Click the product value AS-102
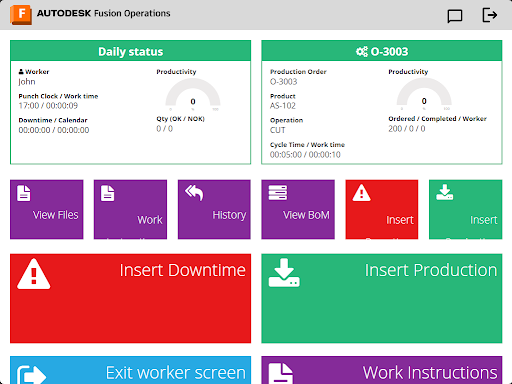This screenshot has height=384, width=512. (283, 106)
